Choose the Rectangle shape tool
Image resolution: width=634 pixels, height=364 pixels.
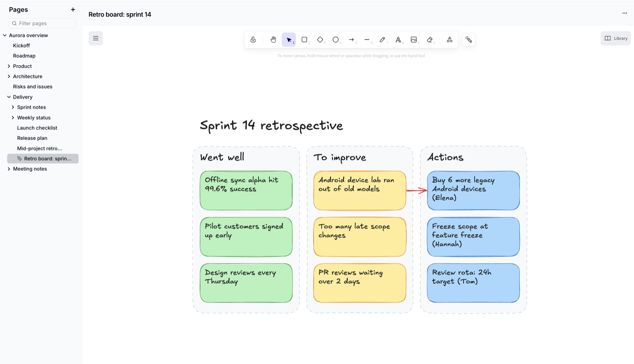tap(304, 40)
